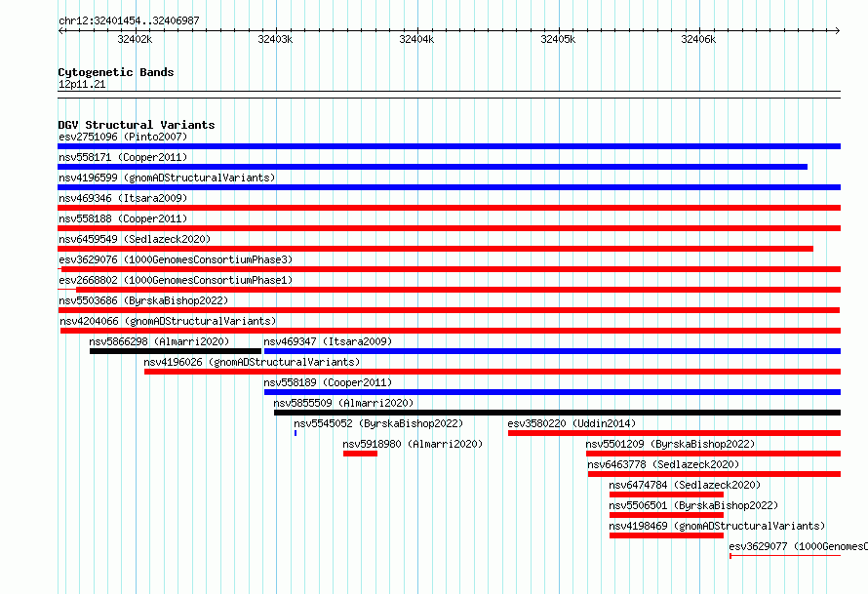The height and width of the screenshot is (594, 868).
Task: Click the red bar under esv3580220
Action: (674, 433)
